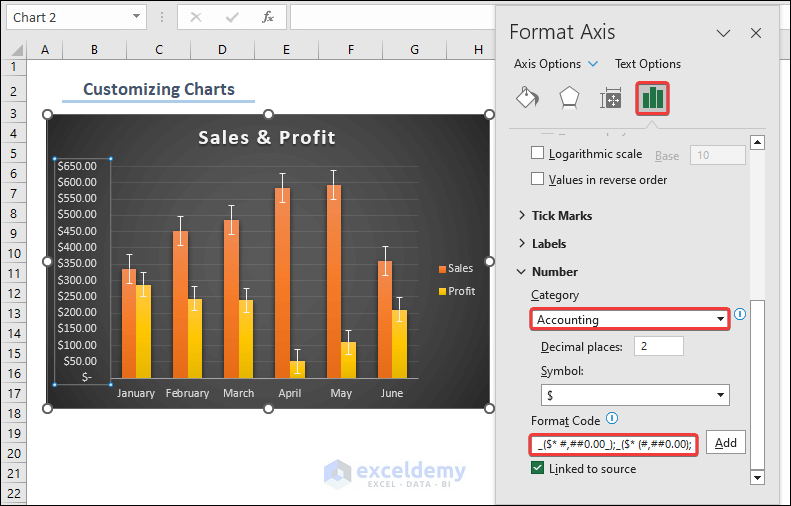791x506 pixels.
Task: Switch to the Text Options tab
Action: click(648, 64)
